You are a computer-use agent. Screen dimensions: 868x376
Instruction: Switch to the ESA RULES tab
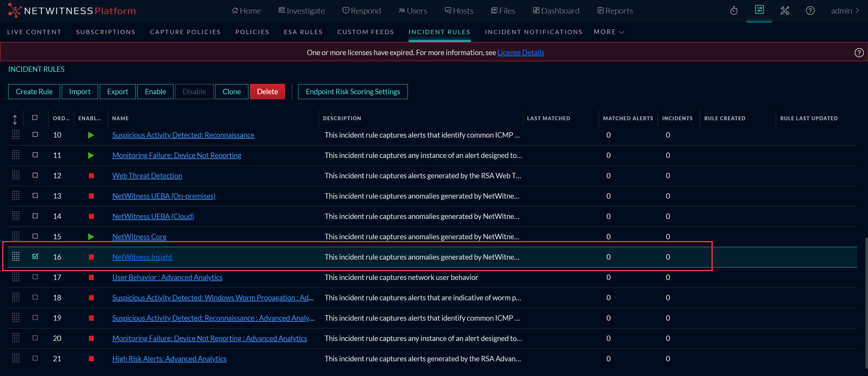click(x=303, y=32)
